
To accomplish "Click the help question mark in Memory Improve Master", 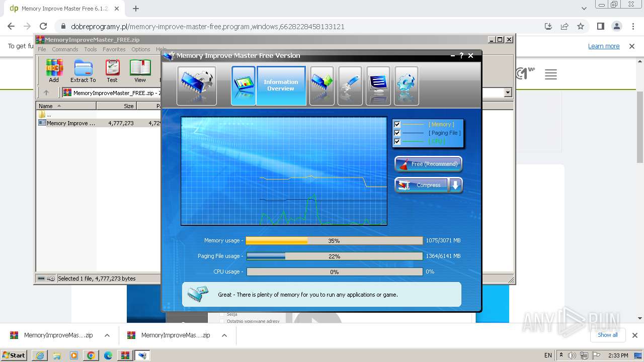I will coord(461,56).
